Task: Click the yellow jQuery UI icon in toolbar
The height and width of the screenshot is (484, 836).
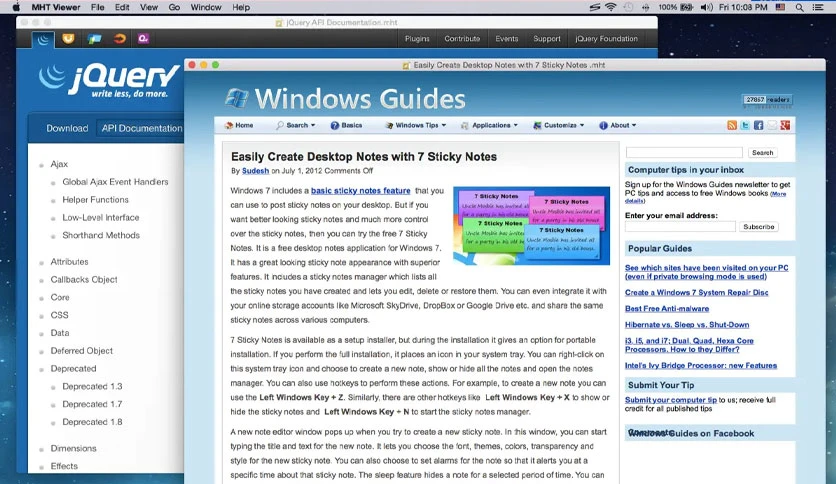Action: (68, 38)
